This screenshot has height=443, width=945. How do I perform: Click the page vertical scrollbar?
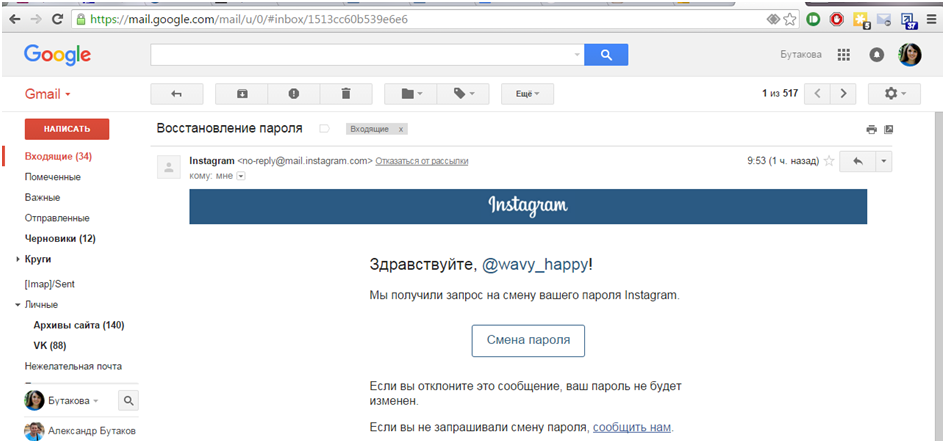(937, 277)
